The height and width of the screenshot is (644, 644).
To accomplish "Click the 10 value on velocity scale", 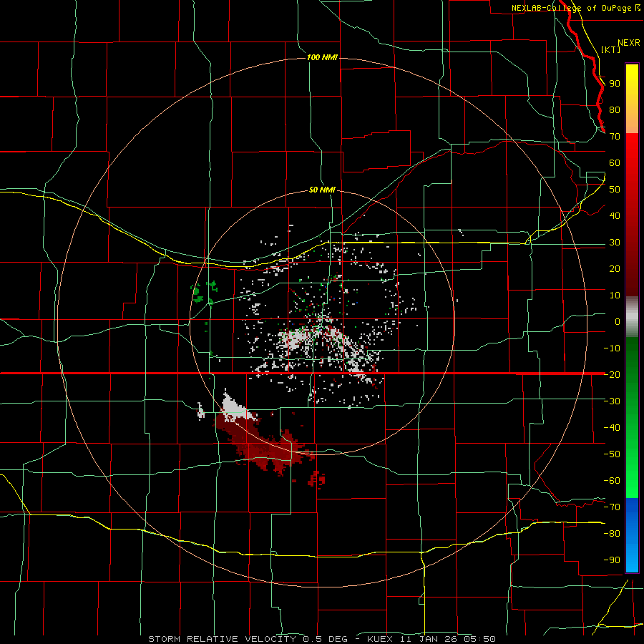I will [x=615, y=296].
